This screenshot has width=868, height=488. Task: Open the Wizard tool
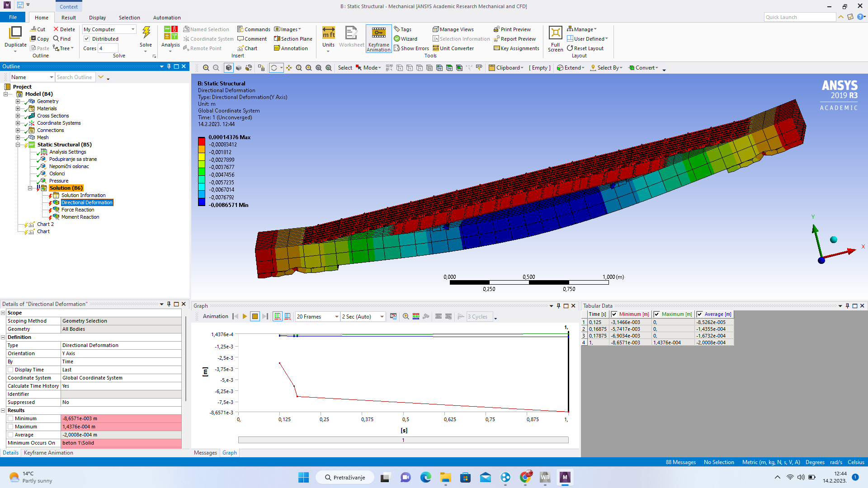[406, 39]
